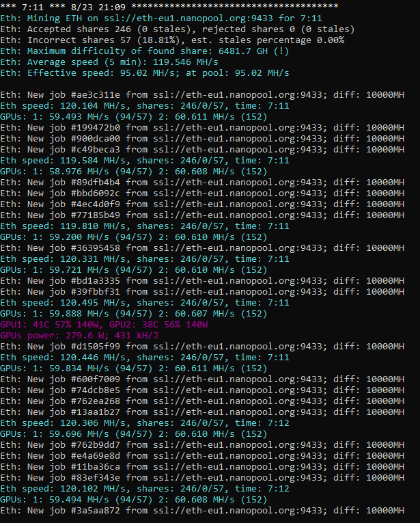Click GPUs line showing 59.493 MH/s
Image resolution: width=420 pixels, height=523 pixels.
(x=134, y=117)
